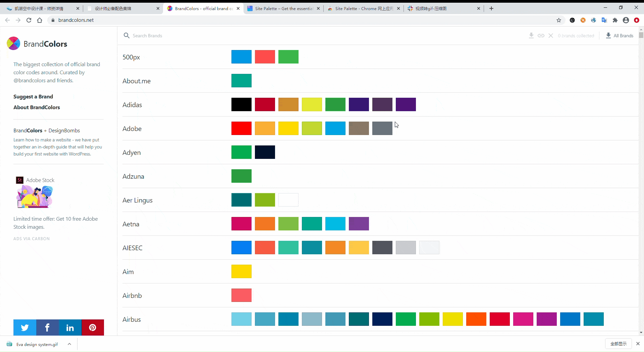Open the browser home page
This screenshot has width=644, height=352.
click(x=40, y=20)
